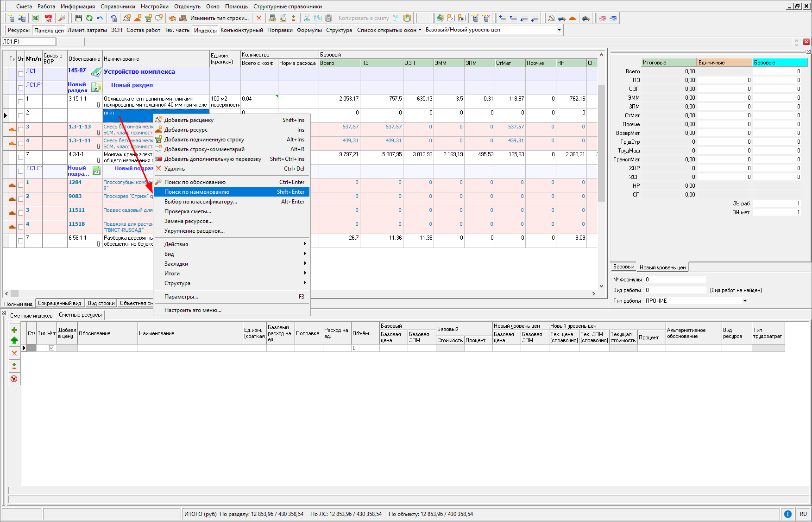Screen dimensions: 812x522
Task: Switch to the Сметные индексы tab
Action: point(31,315)
